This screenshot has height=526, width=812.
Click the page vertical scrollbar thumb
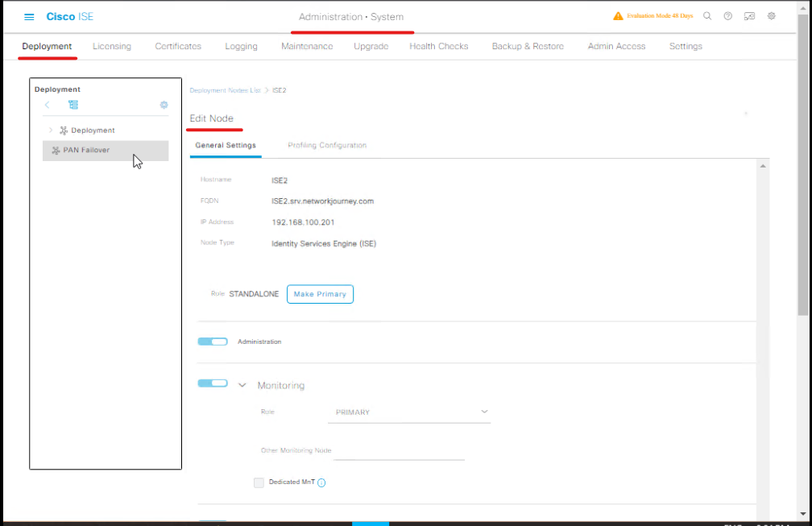803,164
